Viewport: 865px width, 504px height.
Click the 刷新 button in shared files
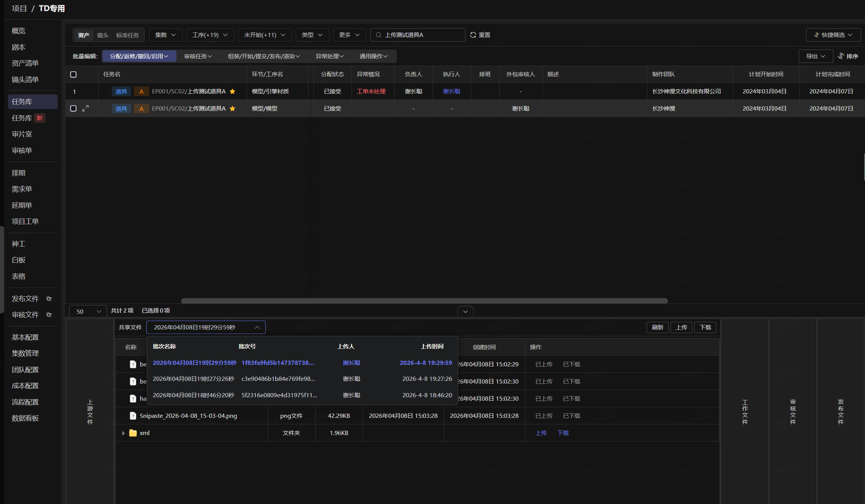(x=657, y=327)
